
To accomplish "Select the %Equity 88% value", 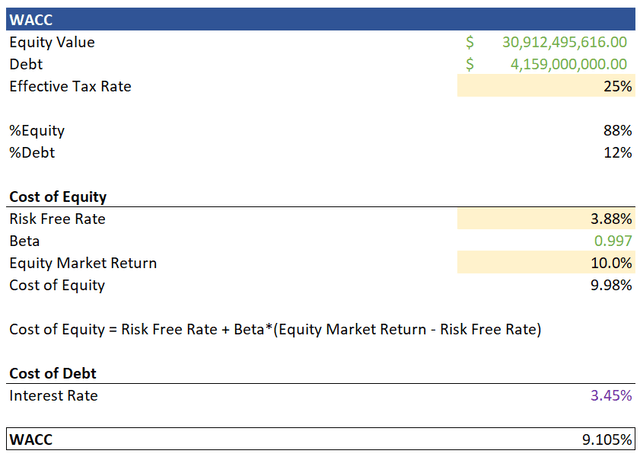I will pos(617,131).
